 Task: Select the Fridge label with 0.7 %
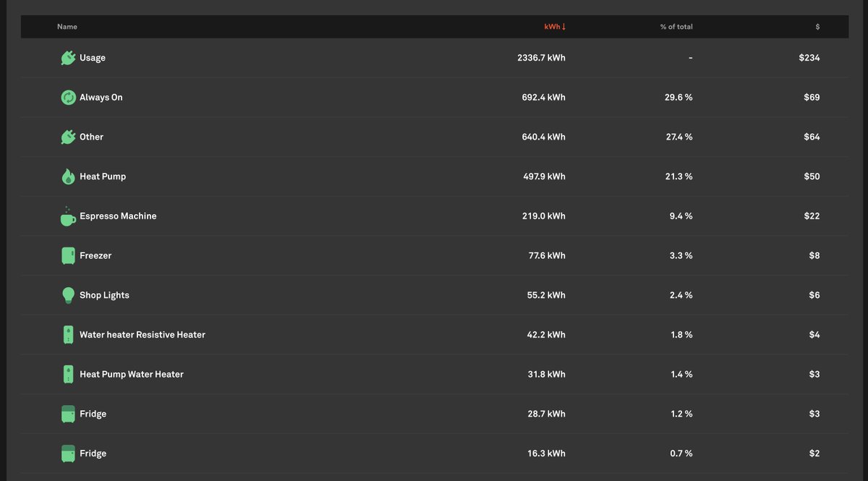(93, 454)
